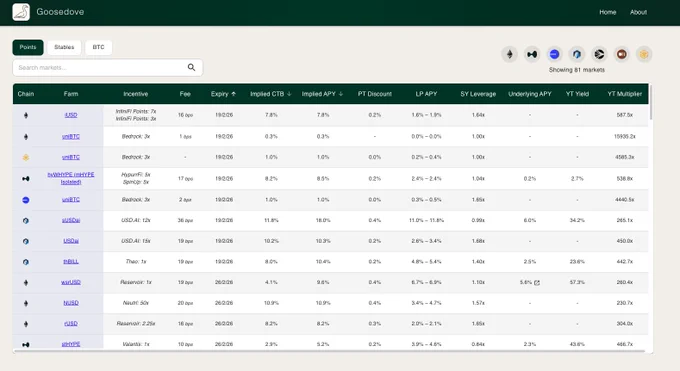Click the Base chain icon in the uniBTC row
The height and width of the screenshot is (371, 680).
26,200
